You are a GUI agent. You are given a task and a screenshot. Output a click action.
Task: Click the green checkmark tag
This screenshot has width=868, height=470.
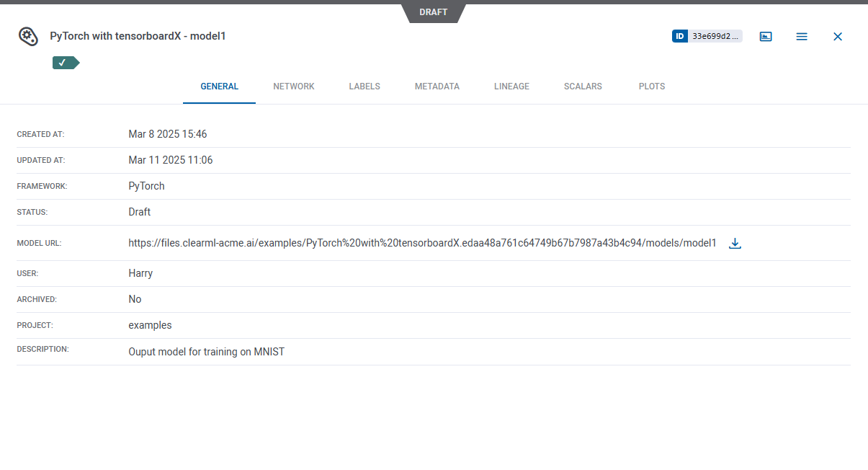pyautogui.click(x=65, y=63)
